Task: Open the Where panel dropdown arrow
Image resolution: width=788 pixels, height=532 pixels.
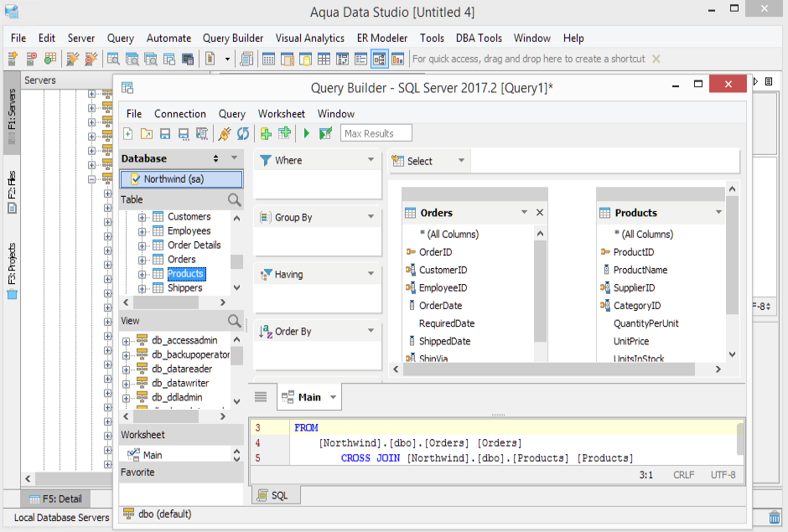Action: pyautogui.click(x=371, y=160)
